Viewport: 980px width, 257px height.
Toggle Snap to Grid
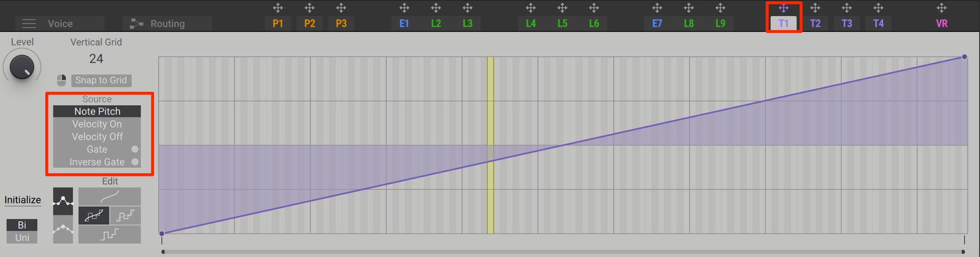click(x=101, y=80)
